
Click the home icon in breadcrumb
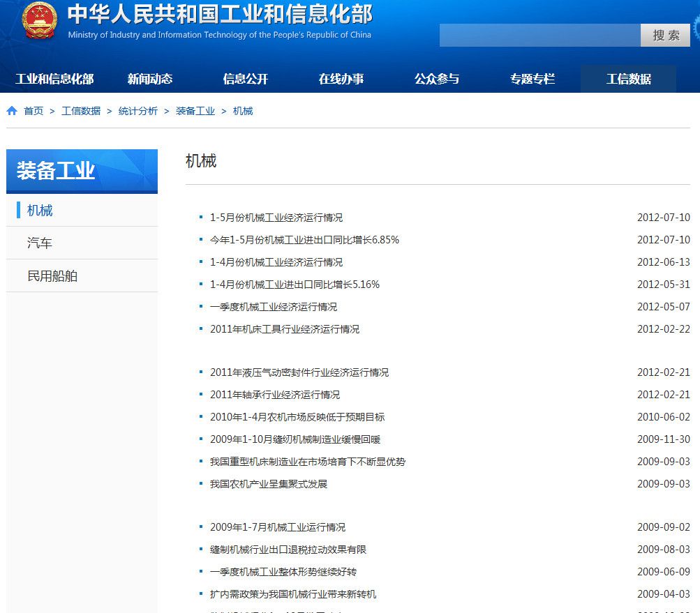12,111
